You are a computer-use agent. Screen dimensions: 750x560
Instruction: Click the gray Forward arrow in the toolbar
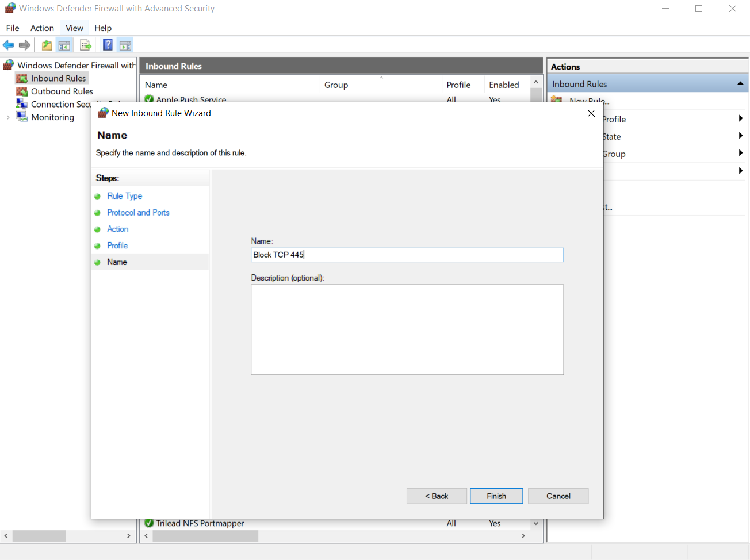point(25,45)
